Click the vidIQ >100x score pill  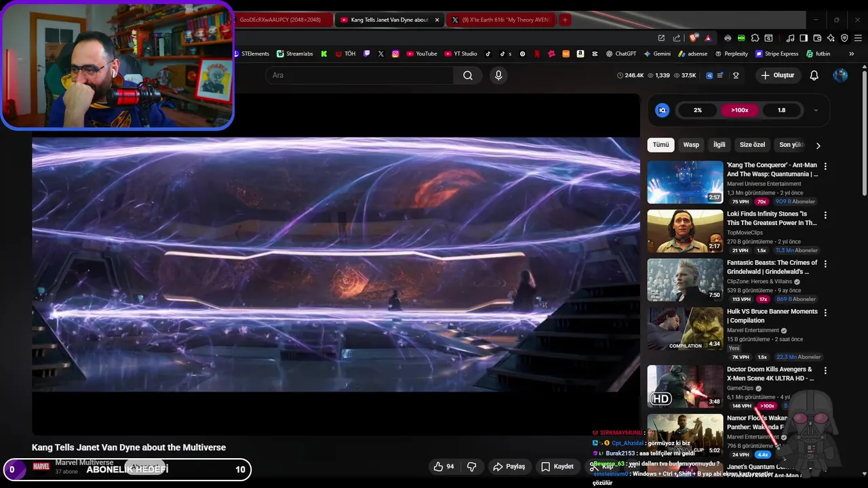(739, 110)
